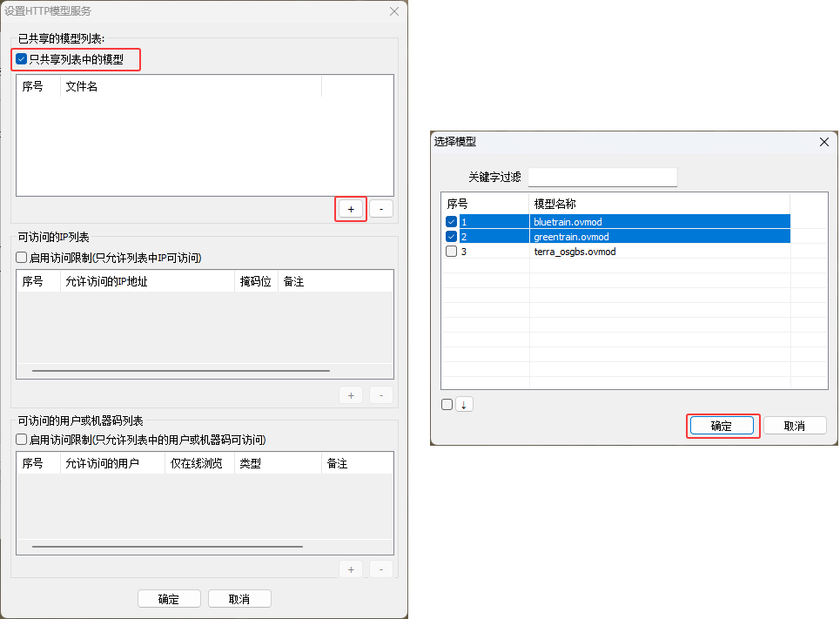Click the 文件名 column header in shared list
This screenshot has width=840, height=619.
point(191,87)
